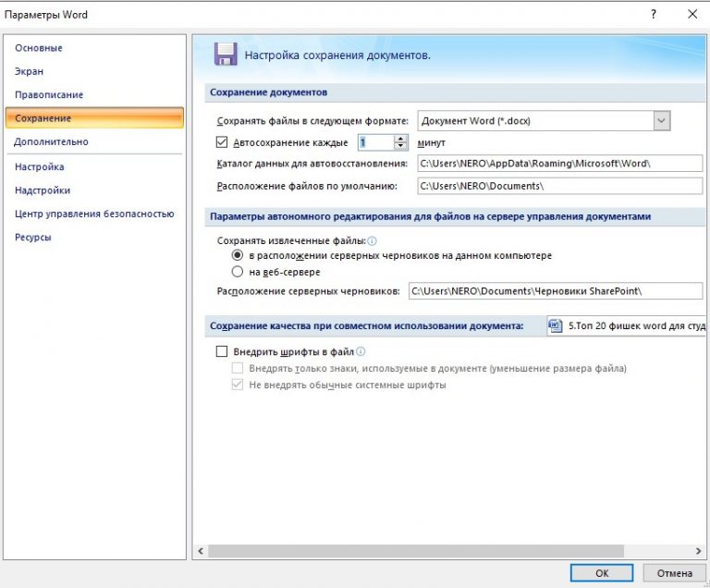Increase autosave minutes with up arrow

click(400, 139)
